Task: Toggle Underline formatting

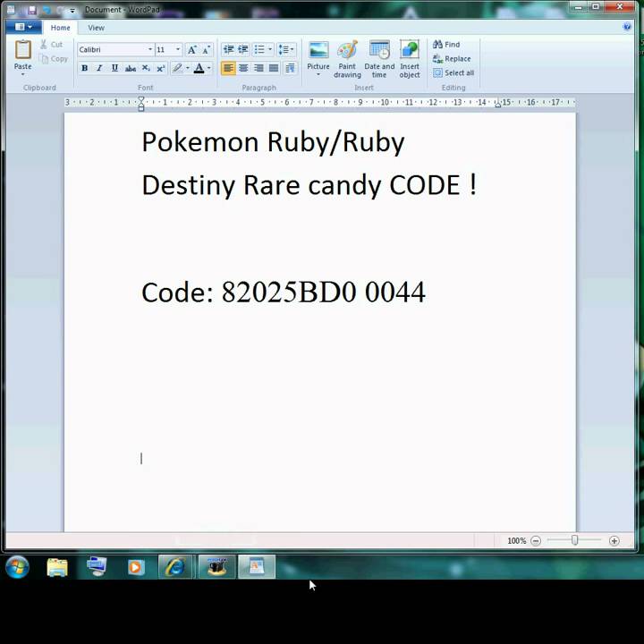Action: 114,68
